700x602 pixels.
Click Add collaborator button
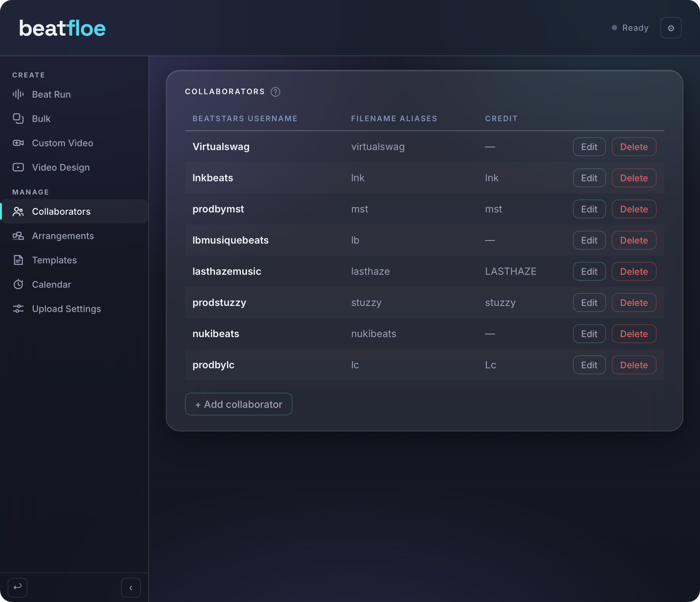(x=238, y=404)
